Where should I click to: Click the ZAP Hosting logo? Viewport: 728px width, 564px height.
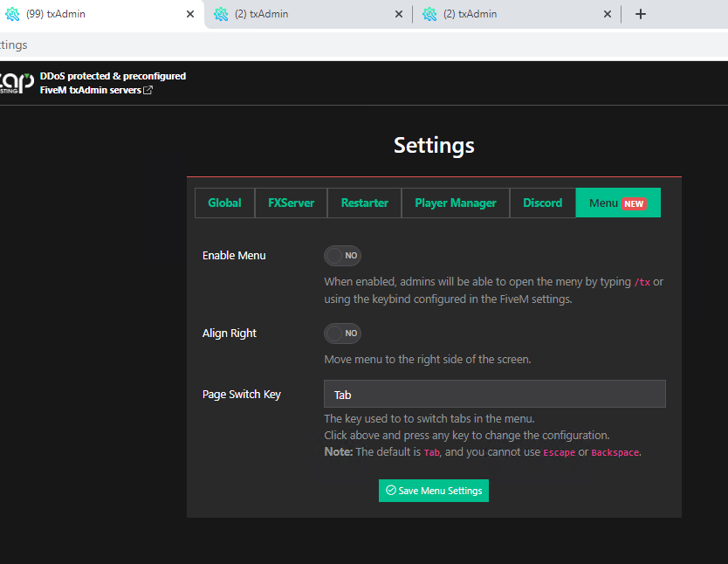(x=17, y=83)
